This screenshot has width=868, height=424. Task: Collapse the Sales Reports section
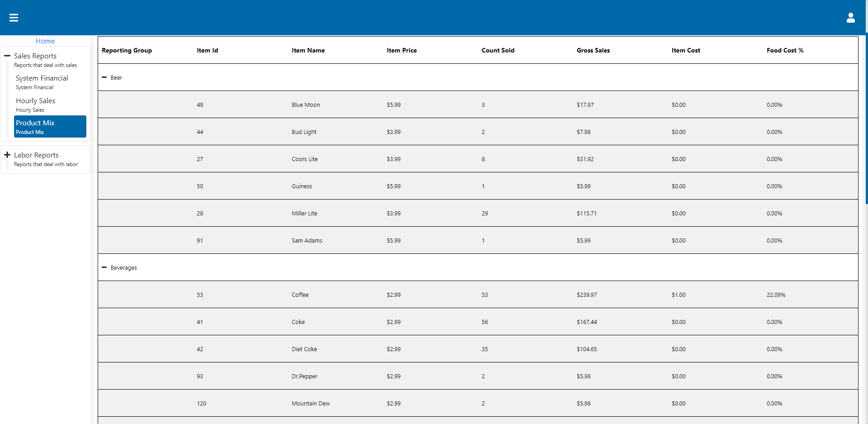pyautogui.click(x=7, y=56)
